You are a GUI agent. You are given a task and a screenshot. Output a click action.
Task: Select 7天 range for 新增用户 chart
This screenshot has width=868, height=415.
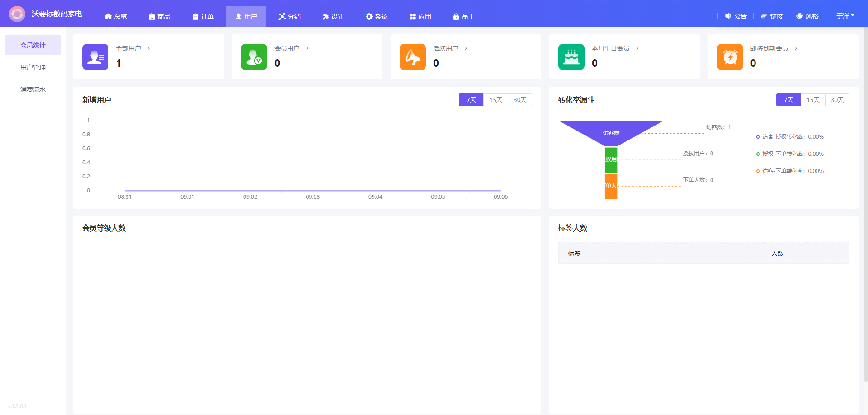(x=471, y=100)
